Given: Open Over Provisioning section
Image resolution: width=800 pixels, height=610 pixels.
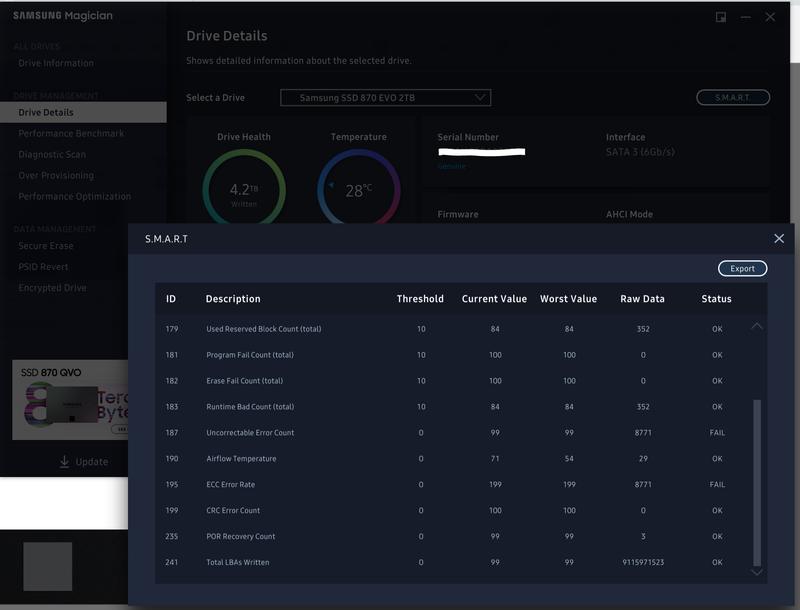Looking at the screenshot, I should pyautogui.click(x=56, y=175).
